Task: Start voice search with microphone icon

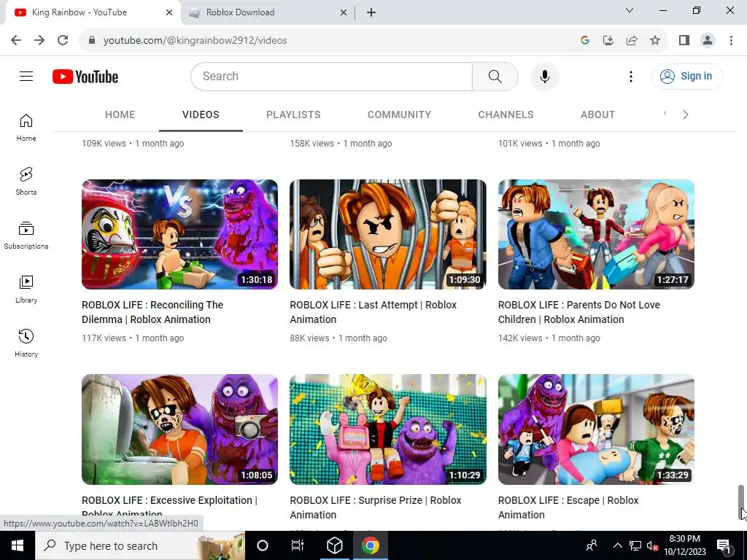Action: [544, 76]
